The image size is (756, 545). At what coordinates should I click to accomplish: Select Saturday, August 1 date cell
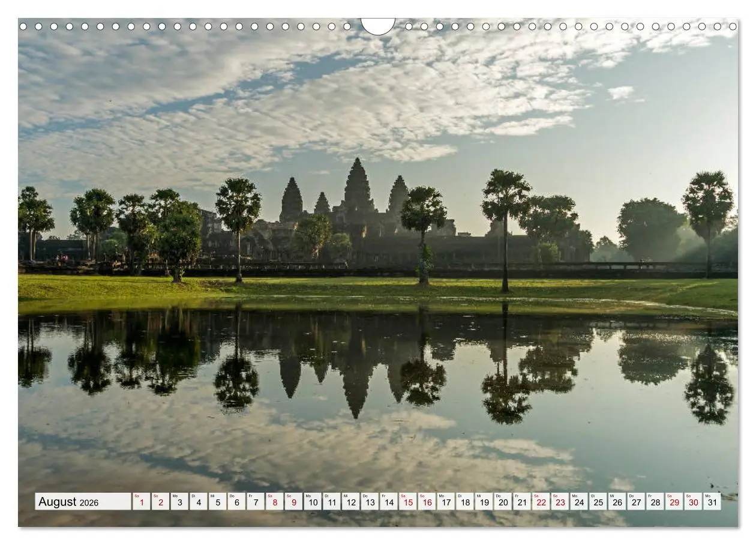click(142, 502)
